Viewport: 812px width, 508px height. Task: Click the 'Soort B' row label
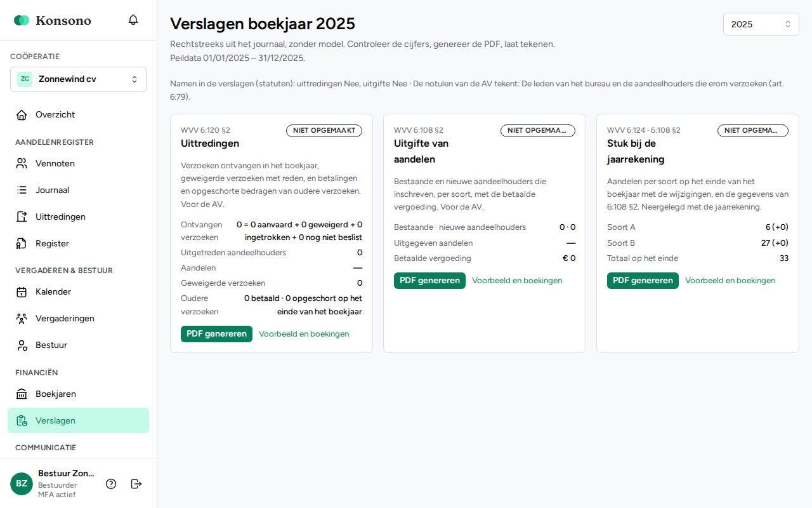[621, 243]
